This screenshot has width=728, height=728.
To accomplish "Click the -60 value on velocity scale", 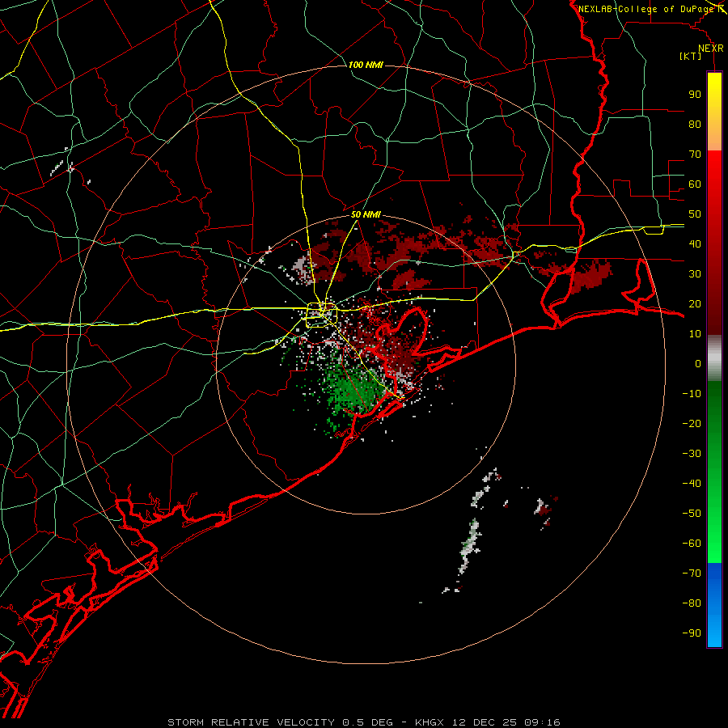I will pos(692,544).
